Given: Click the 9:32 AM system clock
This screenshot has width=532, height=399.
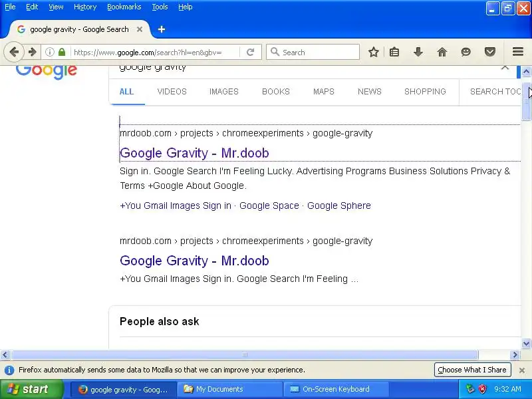Looking at the screenshot, I should point(507,389).
